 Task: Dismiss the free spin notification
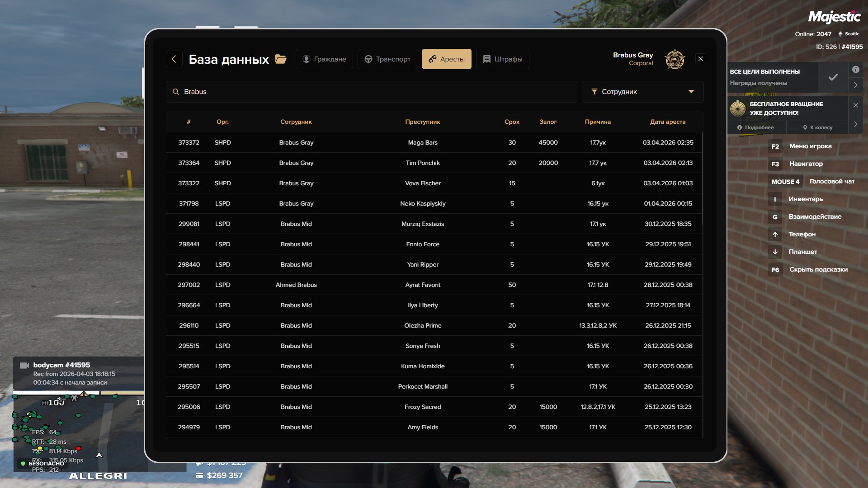coord(855,105)
